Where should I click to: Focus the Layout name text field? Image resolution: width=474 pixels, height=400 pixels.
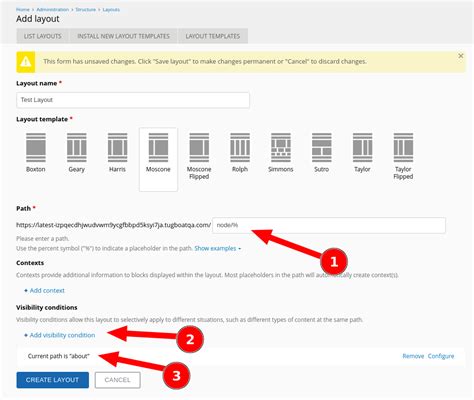pyautogui.click(x=133, y=100)
